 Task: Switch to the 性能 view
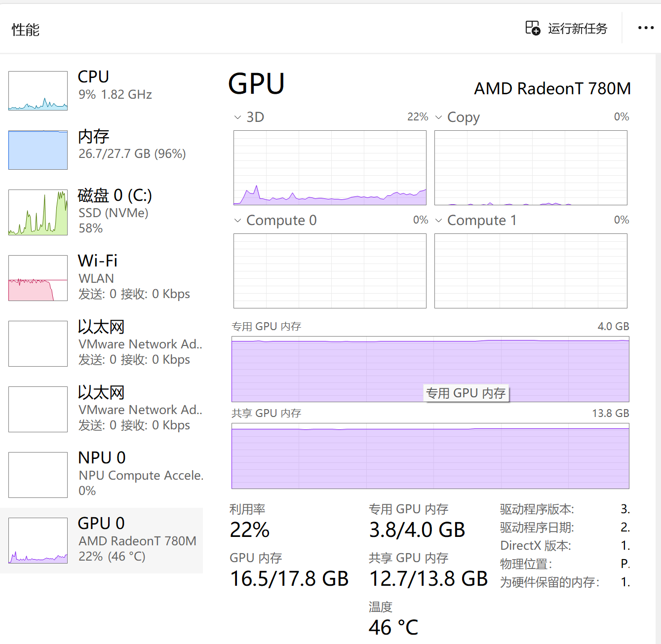[x=26, y=30]
